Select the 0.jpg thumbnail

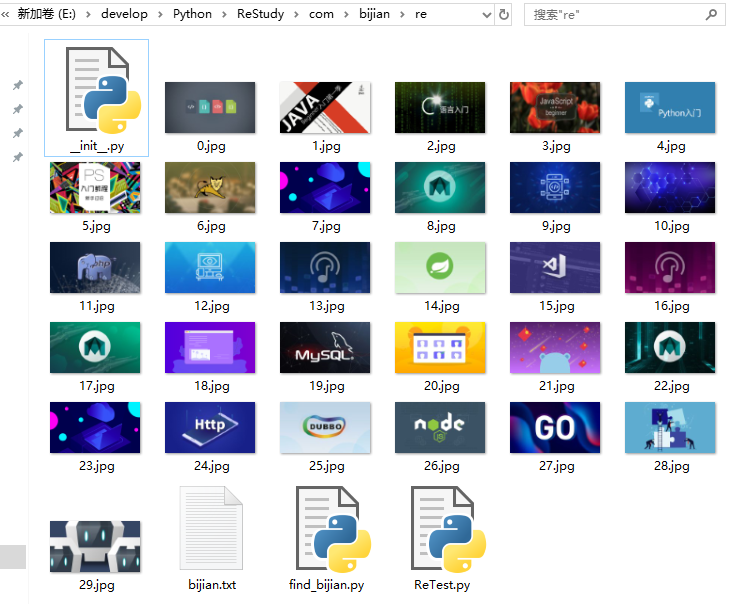[210, 108]
